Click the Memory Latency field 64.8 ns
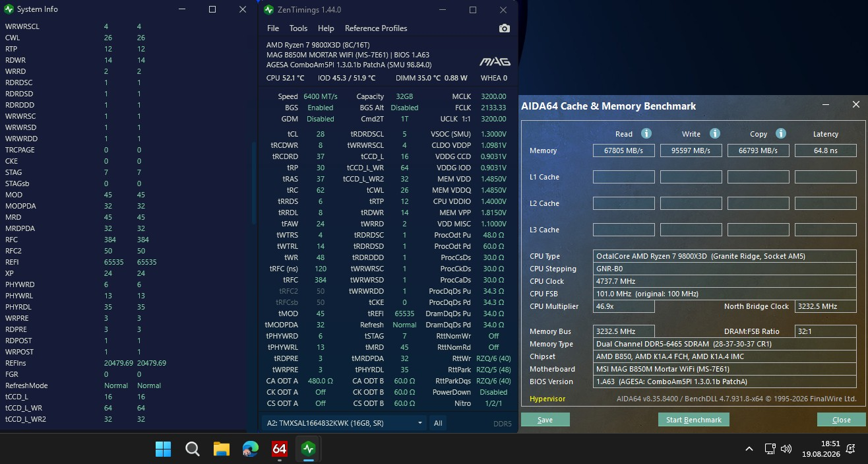 (x=826, y=150)
